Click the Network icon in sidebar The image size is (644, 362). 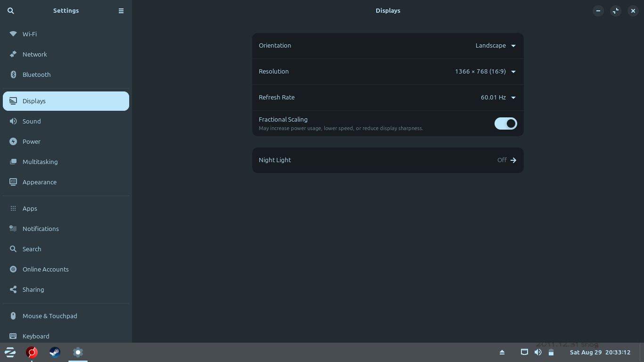tap(13, 54)
